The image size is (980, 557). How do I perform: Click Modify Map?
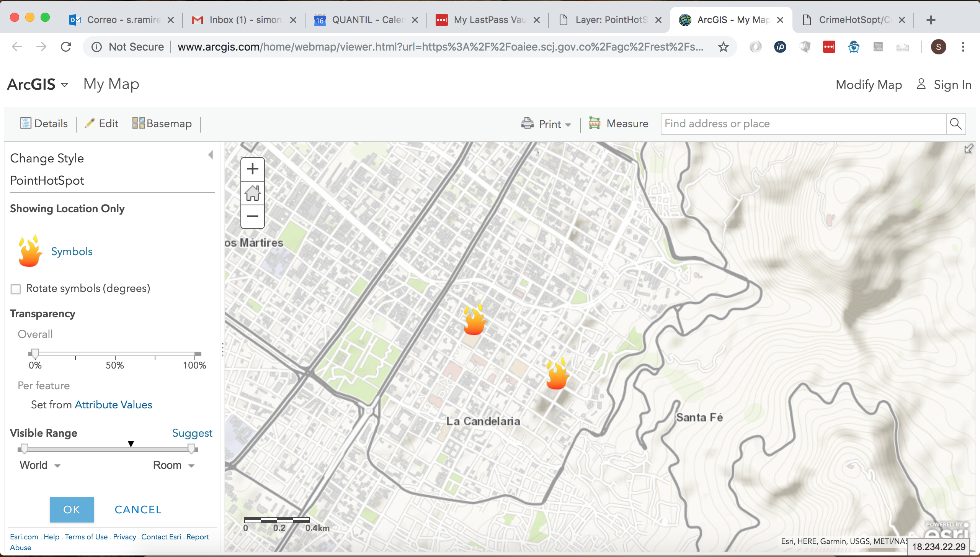[x=869, y=84]
